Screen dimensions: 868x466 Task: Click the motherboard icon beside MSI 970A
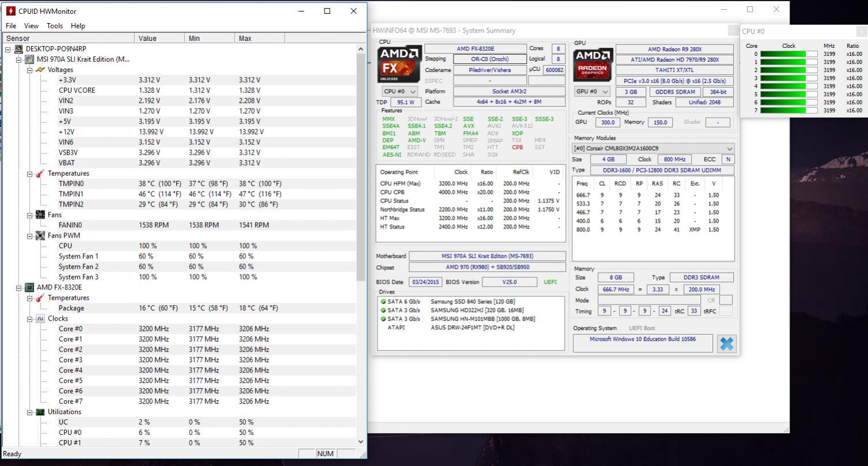tap(29, 59)
